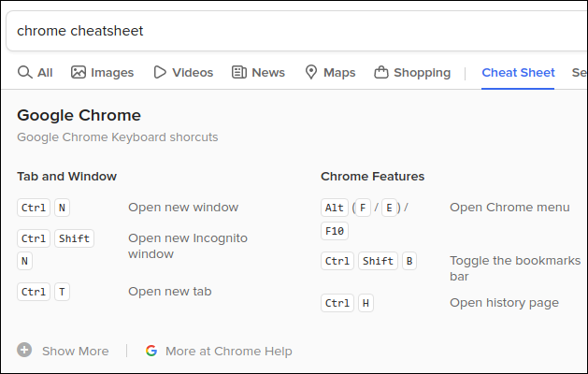Click the magnifier icon beside All
This screenshot has height=374, width=588.
24,72
